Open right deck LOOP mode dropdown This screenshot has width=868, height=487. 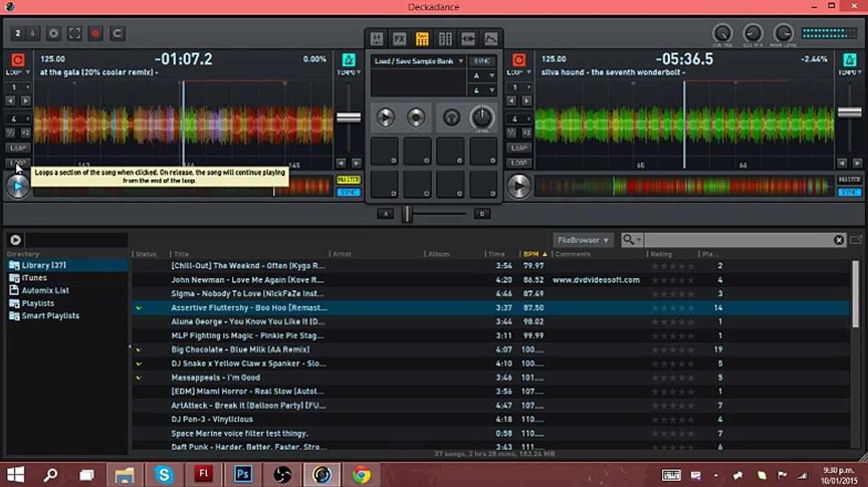pos(519,72)
